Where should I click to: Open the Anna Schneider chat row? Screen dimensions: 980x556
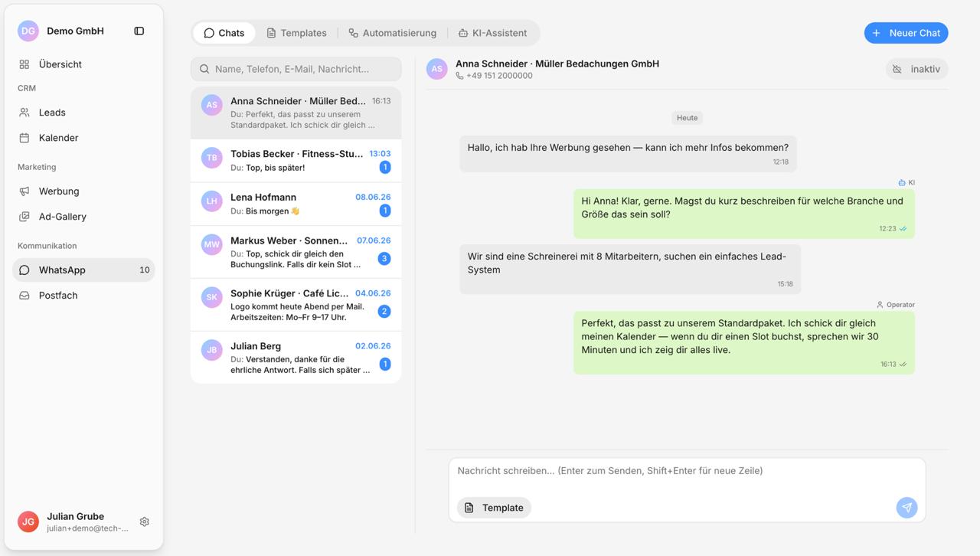(x=296, y=113)
